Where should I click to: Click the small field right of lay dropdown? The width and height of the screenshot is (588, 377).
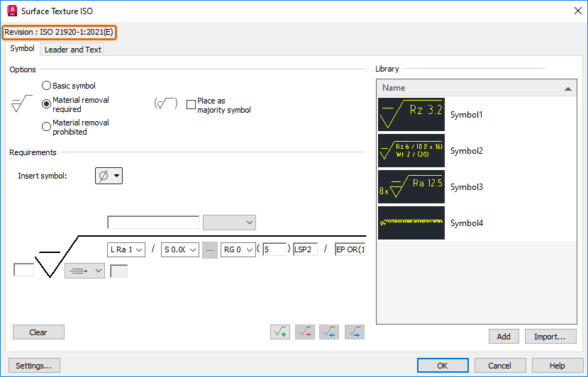click(119, 271)
